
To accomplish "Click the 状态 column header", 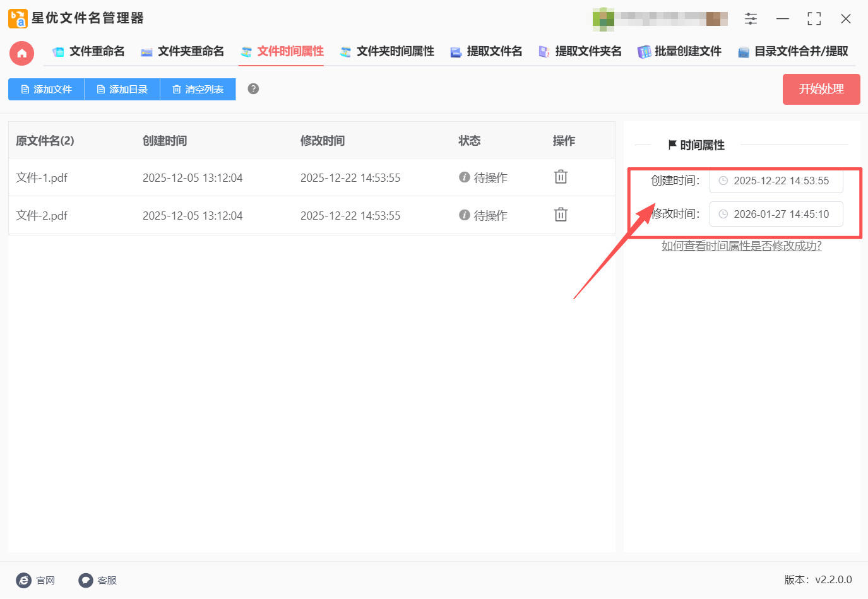I will point(470,141).
